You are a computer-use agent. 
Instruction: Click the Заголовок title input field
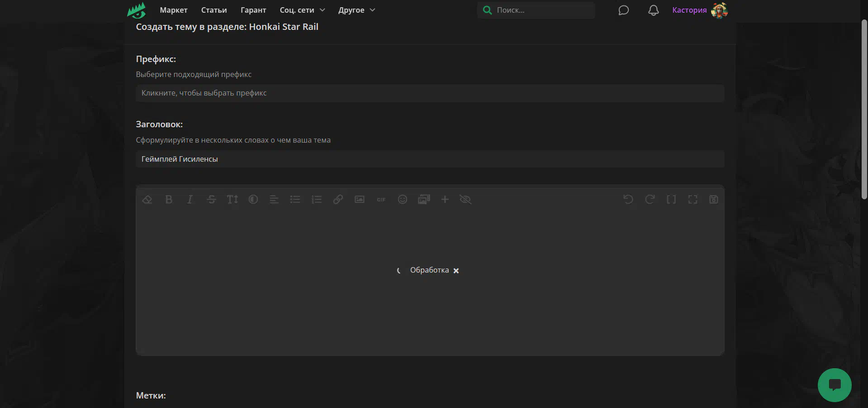pos(430,159)
